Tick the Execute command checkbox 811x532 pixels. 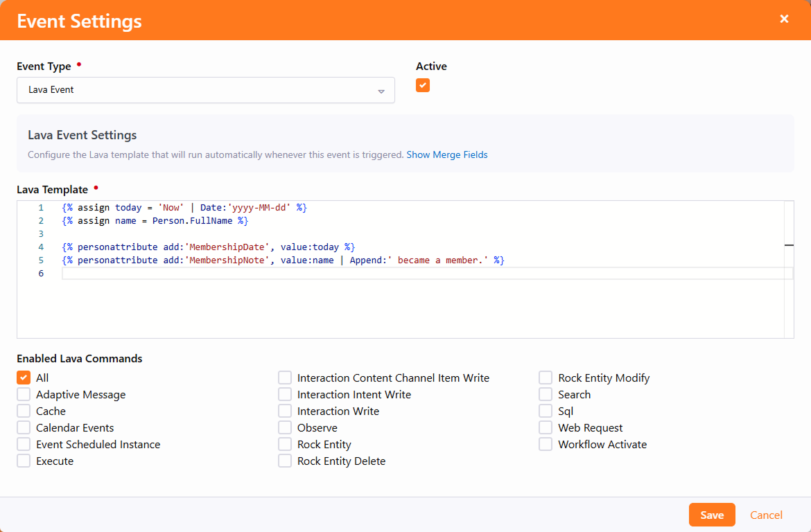click(24, 461)
